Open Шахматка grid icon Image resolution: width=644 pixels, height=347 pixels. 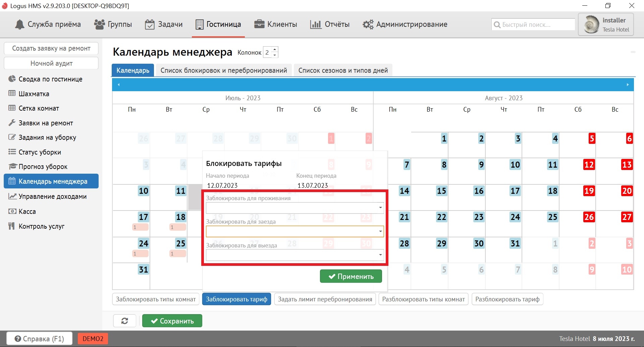point(12,94)
